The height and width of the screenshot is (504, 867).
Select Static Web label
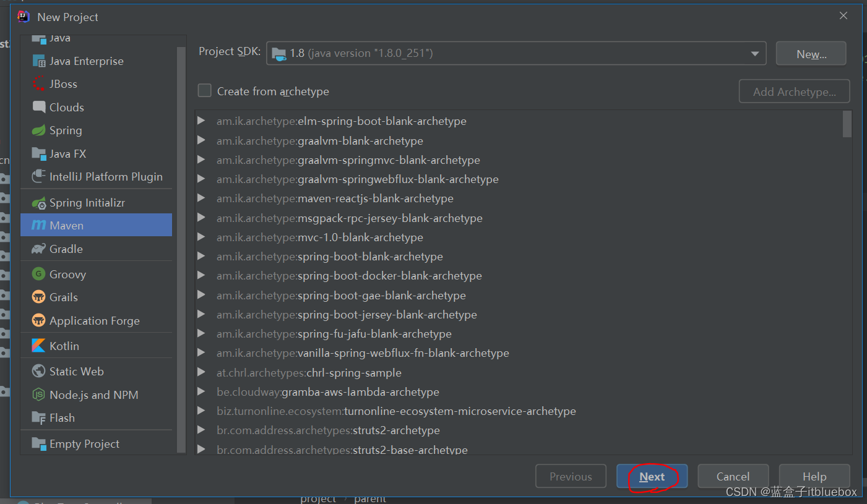pos(77,372)
